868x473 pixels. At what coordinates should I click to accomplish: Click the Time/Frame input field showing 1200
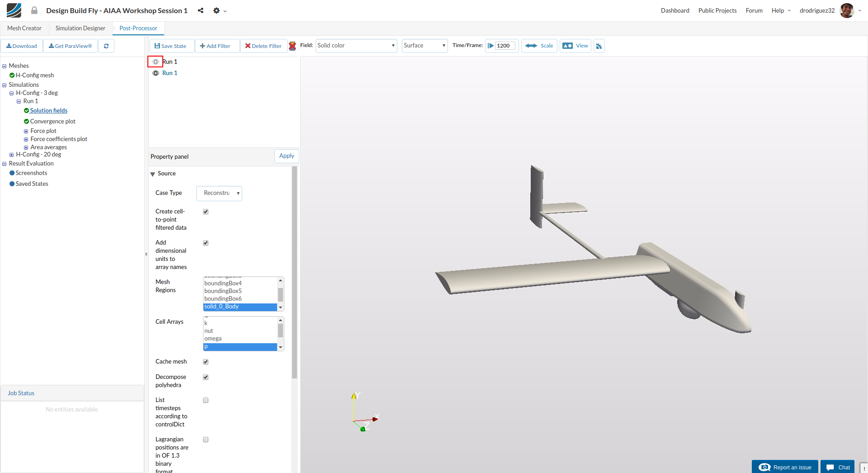[505, 46]
